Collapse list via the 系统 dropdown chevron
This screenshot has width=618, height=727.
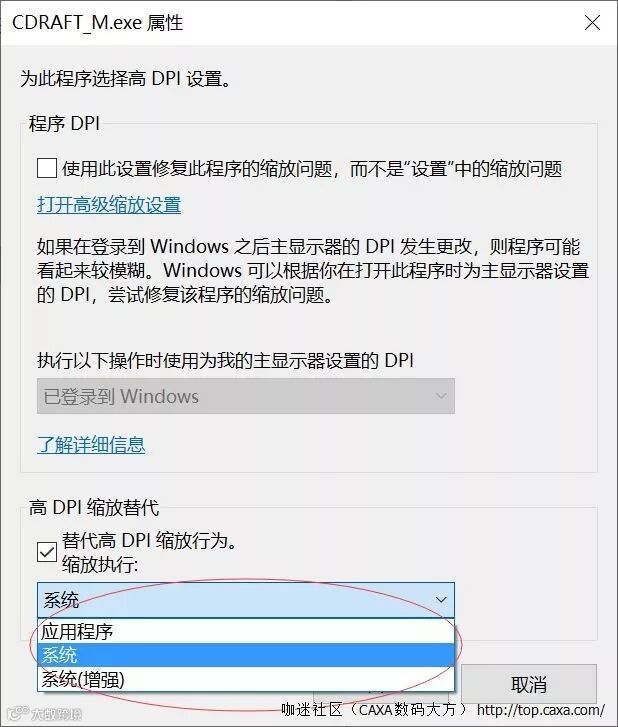click(x=441, y=600)
